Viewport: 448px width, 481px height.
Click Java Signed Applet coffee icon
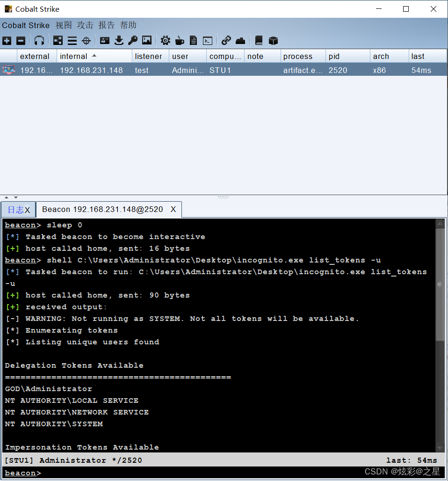point(180,41)
